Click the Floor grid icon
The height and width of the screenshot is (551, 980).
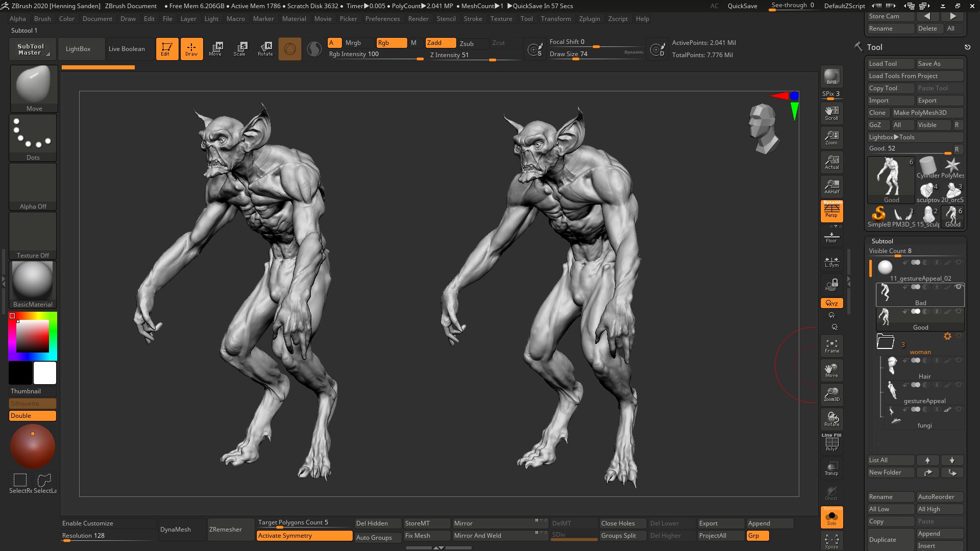click(831, 236)
